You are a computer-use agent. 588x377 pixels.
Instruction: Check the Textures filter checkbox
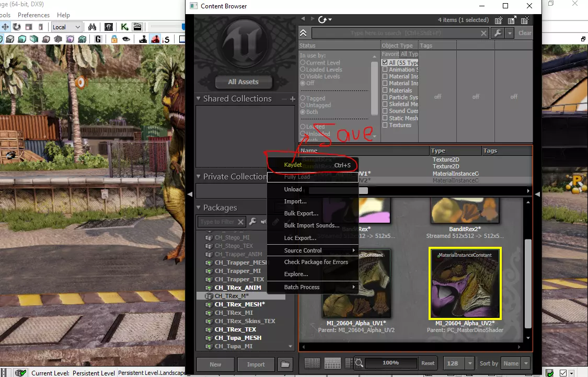point(385,125)
